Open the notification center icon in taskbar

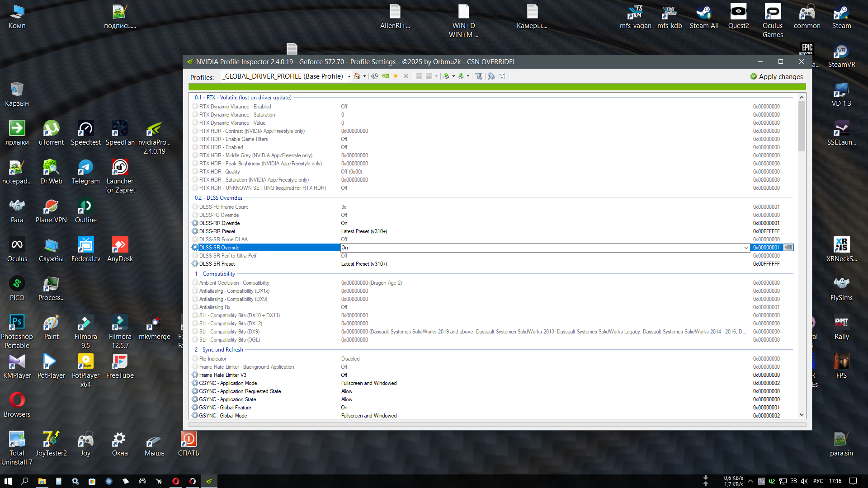(x=853, y=481)
